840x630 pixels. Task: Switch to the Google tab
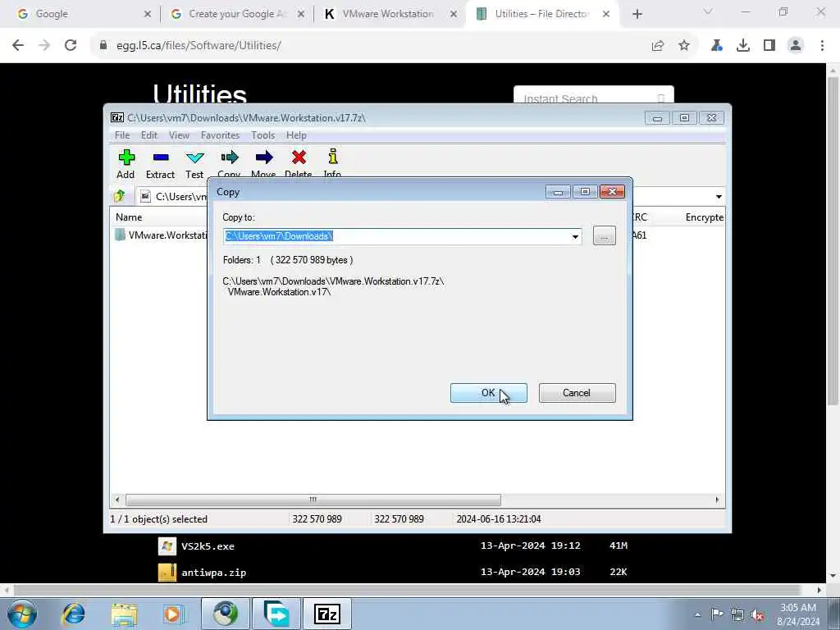tap(80, 14)
